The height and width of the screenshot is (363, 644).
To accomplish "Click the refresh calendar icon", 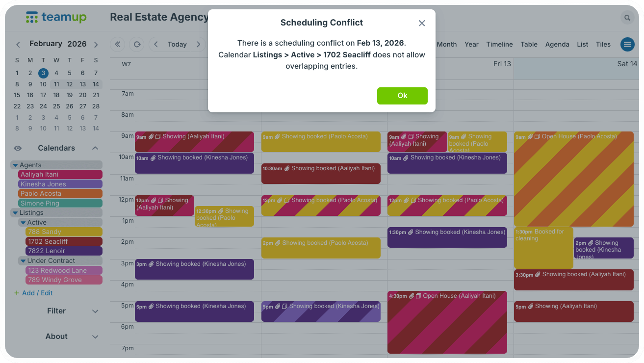I will point(137,44).
